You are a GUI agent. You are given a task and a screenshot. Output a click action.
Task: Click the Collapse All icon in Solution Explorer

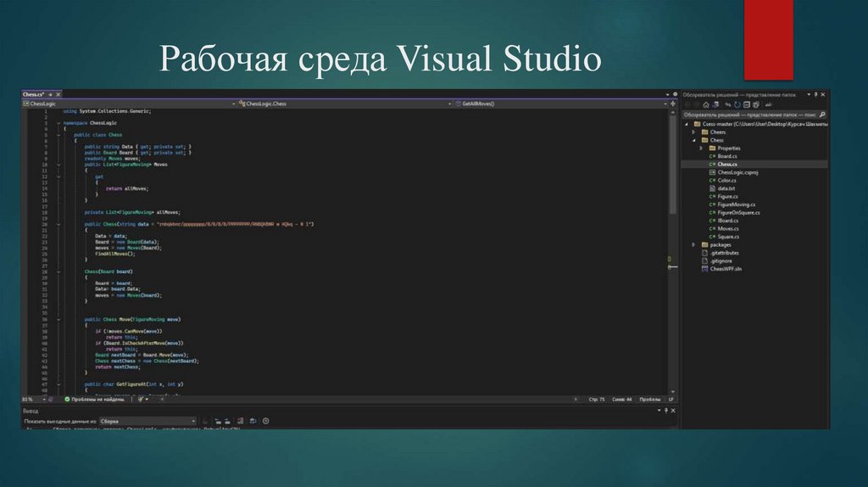747,104
